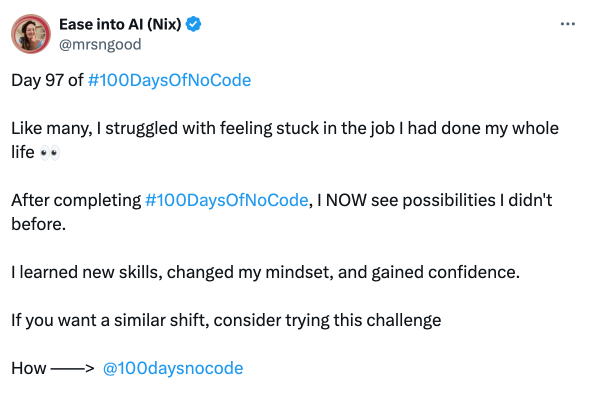The width and height of the screenshot is (591, 397).
Task: Click the "After completing" text
Action: (x=76, y=201)
